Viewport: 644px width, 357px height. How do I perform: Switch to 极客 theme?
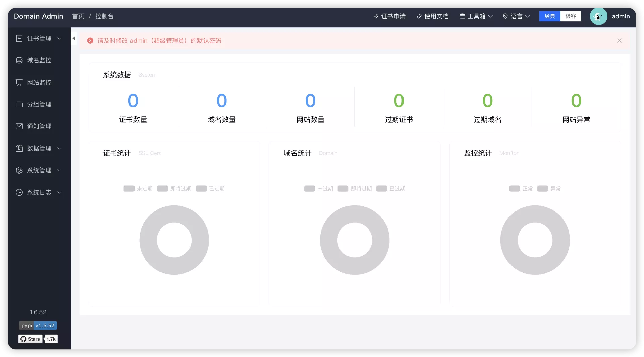point(571,16)
